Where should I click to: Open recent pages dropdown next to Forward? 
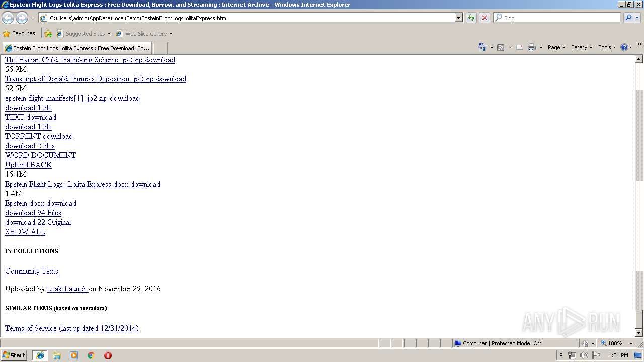tap(33, 18)
